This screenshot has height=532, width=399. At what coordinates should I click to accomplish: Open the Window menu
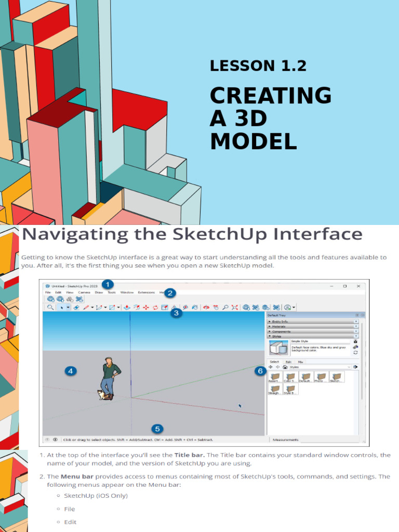tap(127, 292)
